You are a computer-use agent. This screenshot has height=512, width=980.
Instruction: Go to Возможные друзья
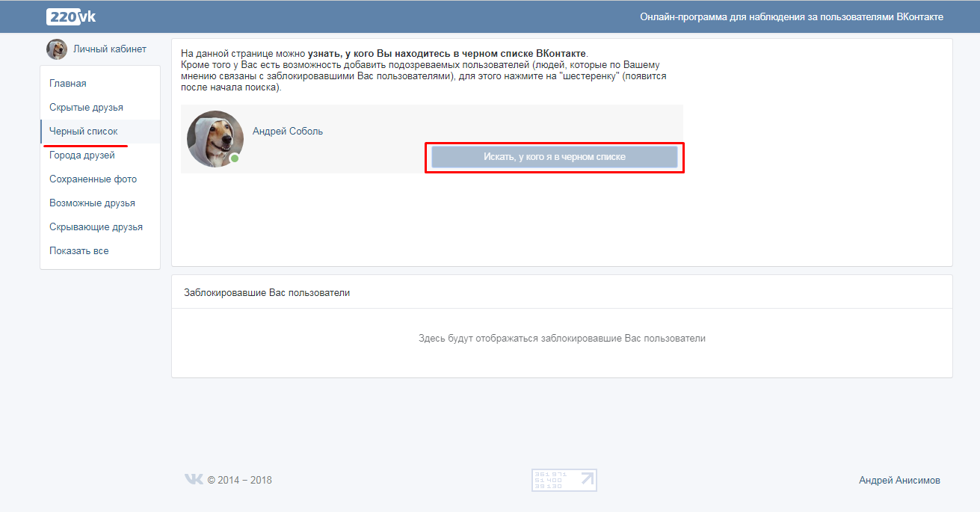coord(92,203)
